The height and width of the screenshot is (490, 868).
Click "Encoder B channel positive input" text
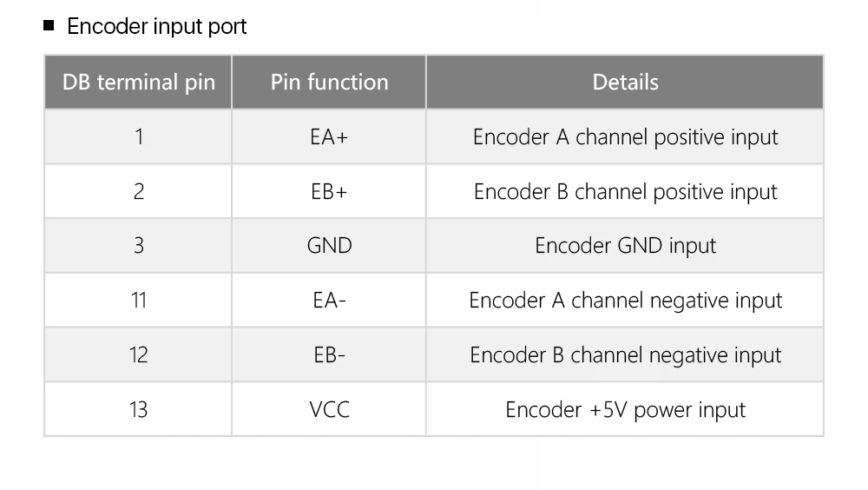coord(625,192)
